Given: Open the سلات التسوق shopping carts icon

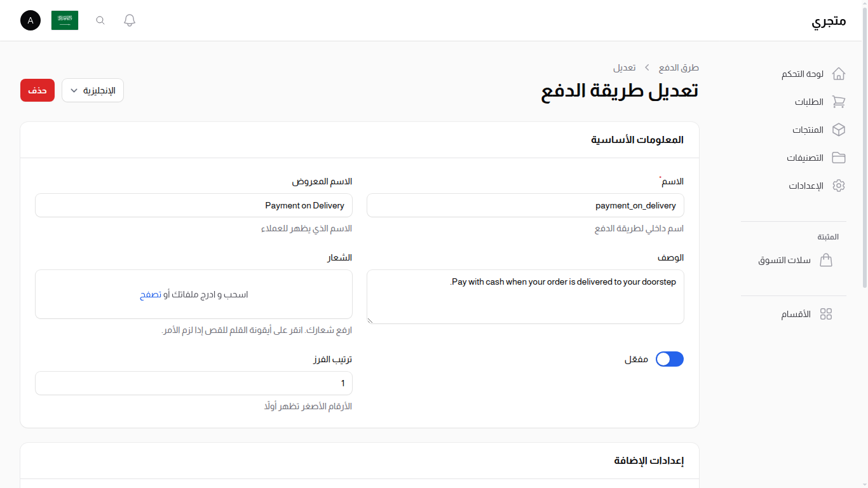Looking at the screenshot, I should click(x=827, y=260).
